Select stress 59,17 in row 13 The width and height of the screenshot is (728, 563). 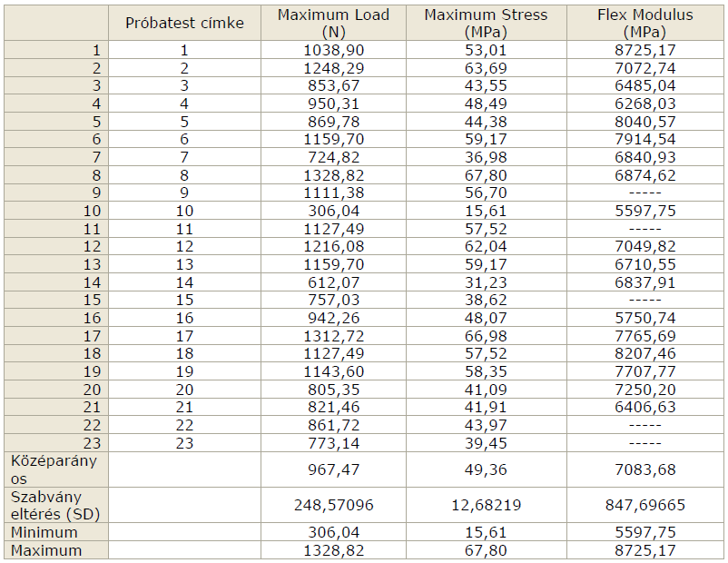(486, 265)
